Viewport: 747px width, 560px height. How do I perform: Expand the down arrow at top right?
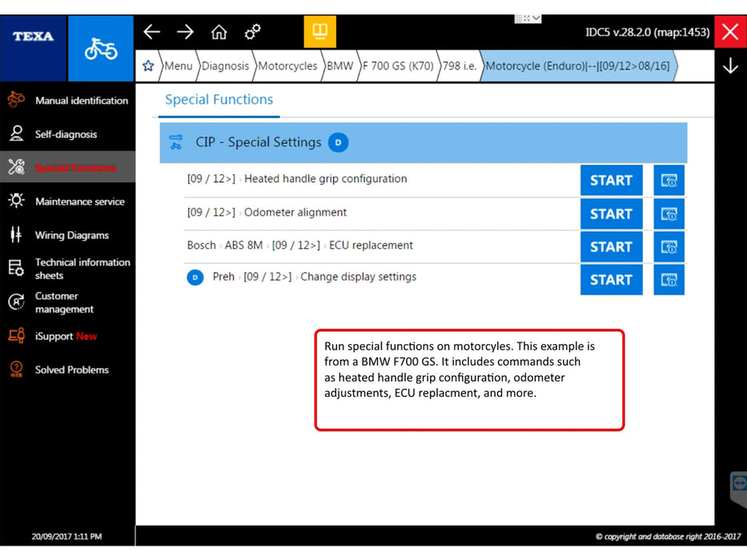click(729, 66)
